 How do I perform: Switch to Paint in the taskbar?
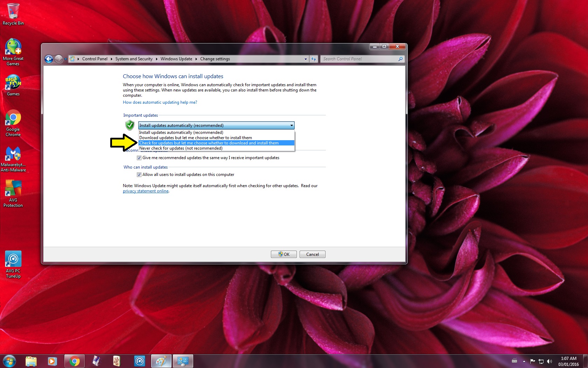pos(161,361)
